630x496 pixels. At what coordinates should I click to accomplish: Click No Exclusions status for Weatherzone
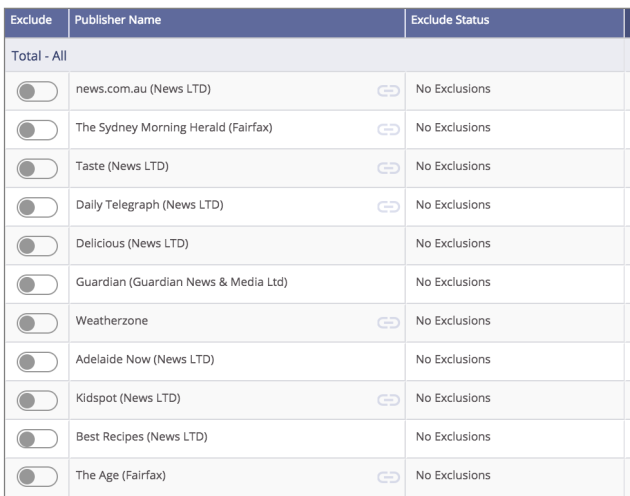(453, 320)
